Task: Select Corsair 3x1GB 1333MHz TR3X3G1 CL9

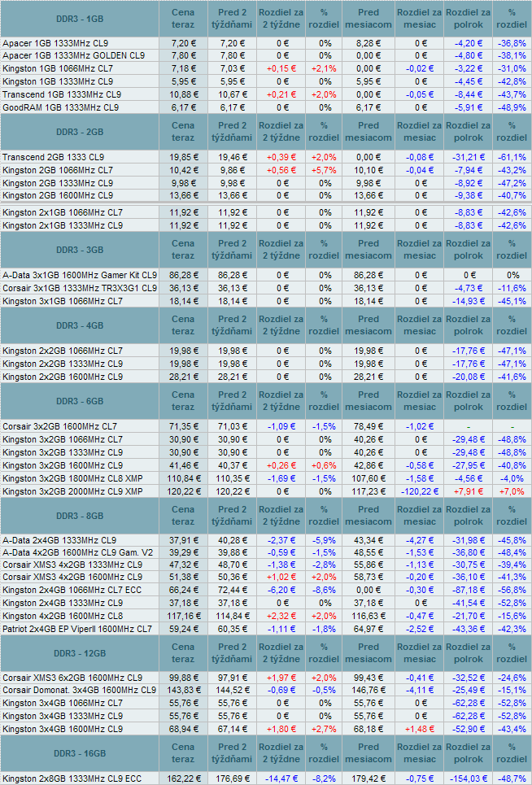Action: (x=80, y=288)
